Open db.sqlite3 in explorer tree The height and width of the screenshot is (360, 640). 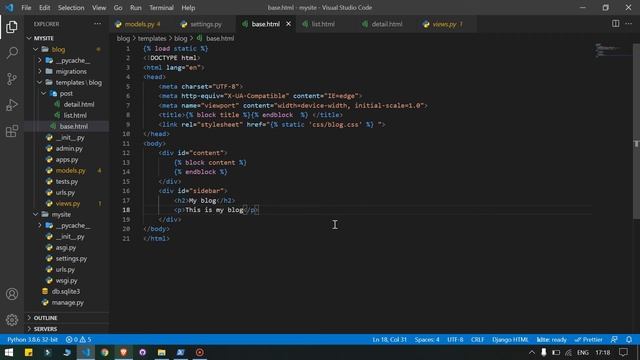tap(67, 291)
